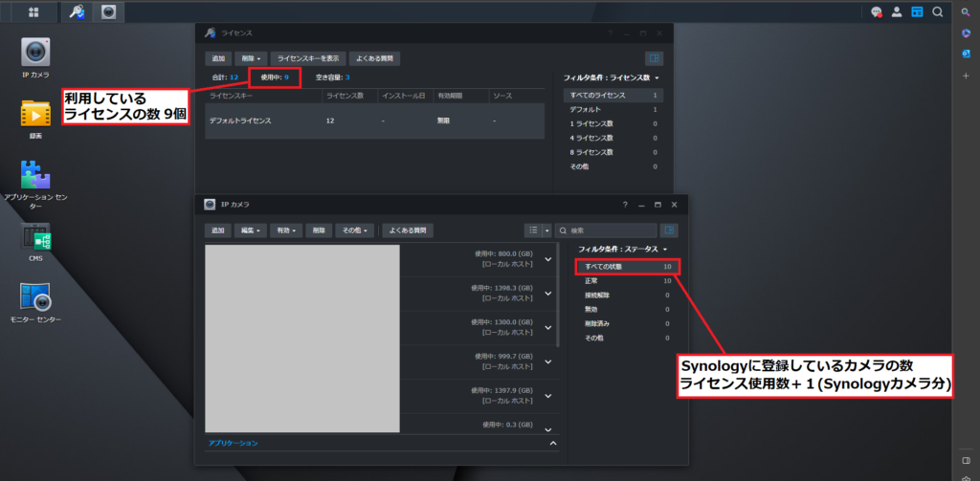Sort by ライセンス数 column header
Screen dimensions: 980x481
pyautogui.click(x=349, y=96)
